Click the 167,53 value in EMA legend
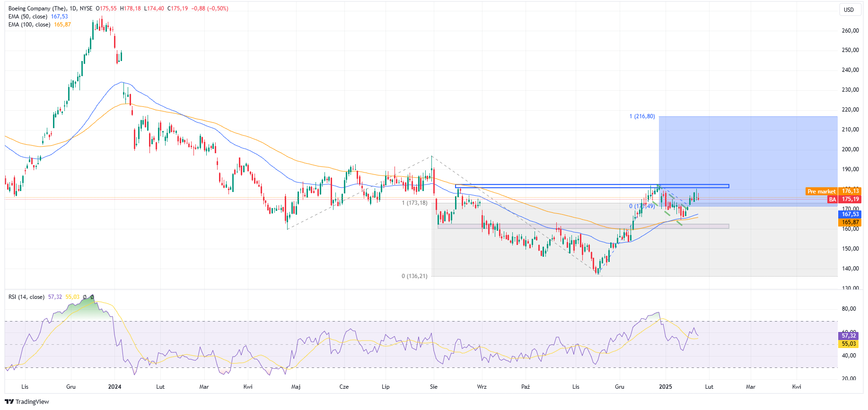The width and height of the screenshot is (868, 410). click(60, 17)
